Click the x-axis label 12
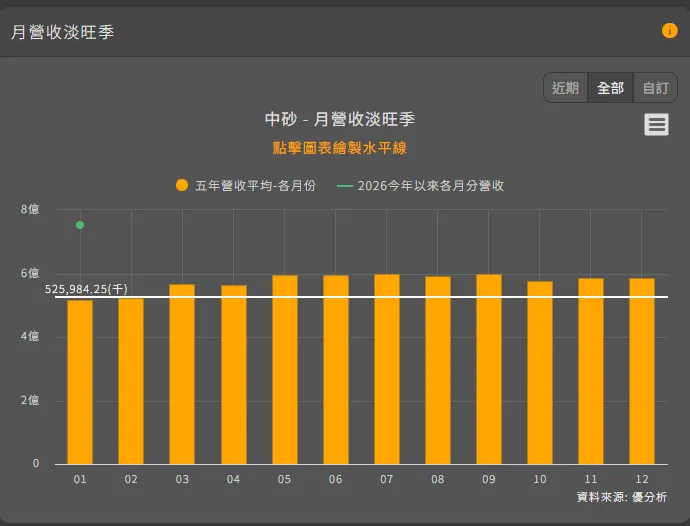Screen dimensions: 690x526 pos(642,479)
